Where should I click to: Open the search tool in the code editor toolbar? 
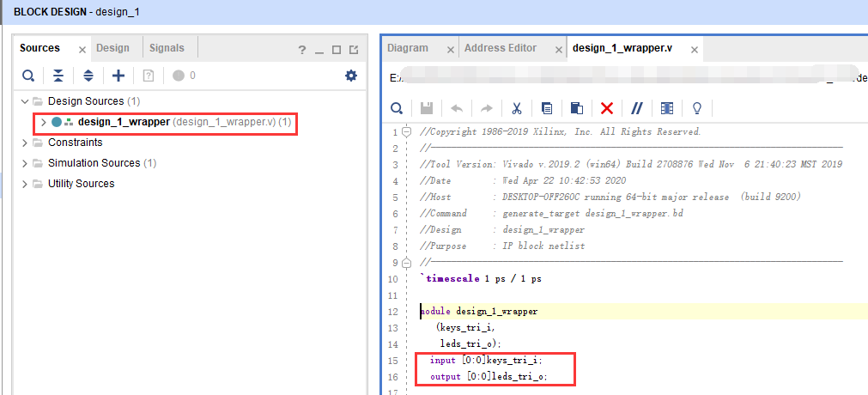tap(397, 108)
